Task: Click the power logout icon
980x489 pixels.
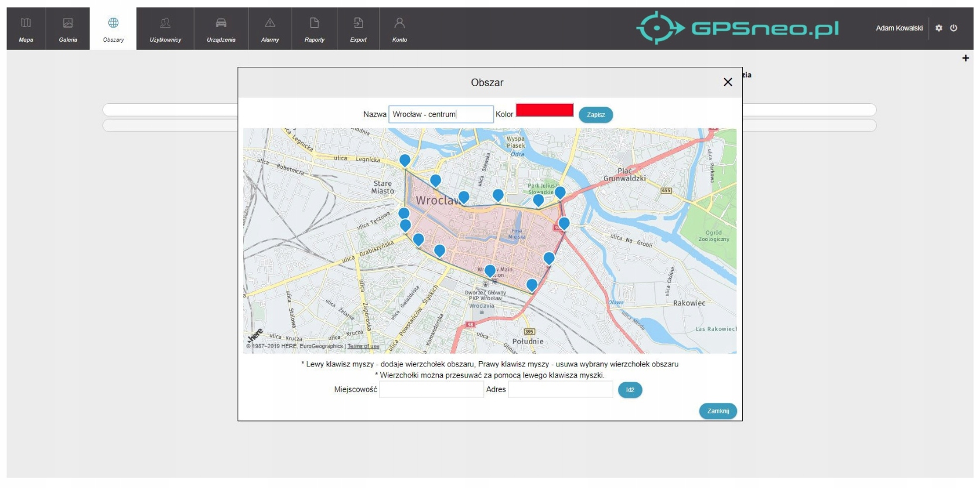Action: (x=954, y=28)
